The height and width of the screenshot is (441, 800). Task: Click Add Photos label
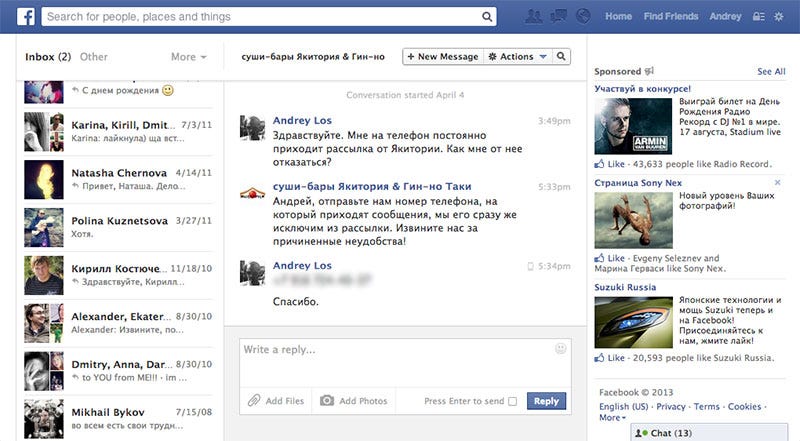tap(363, 401)
